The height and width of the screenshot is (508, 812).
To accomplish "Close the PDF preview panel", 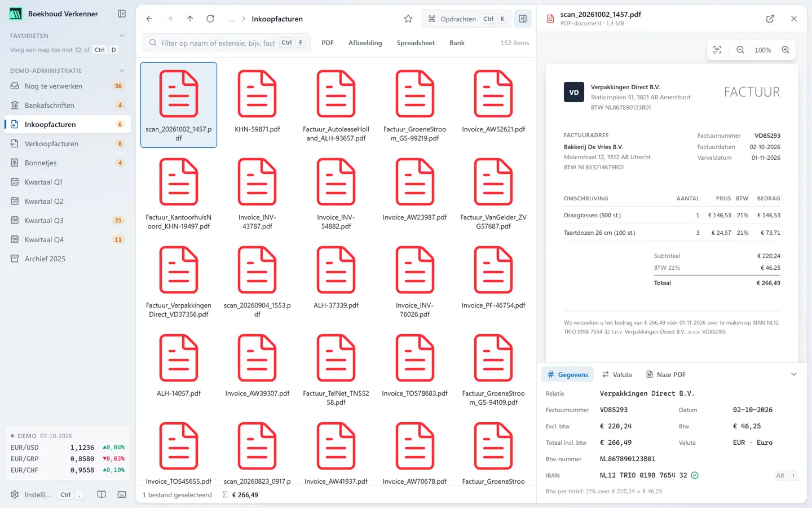I will pos(794,19).
